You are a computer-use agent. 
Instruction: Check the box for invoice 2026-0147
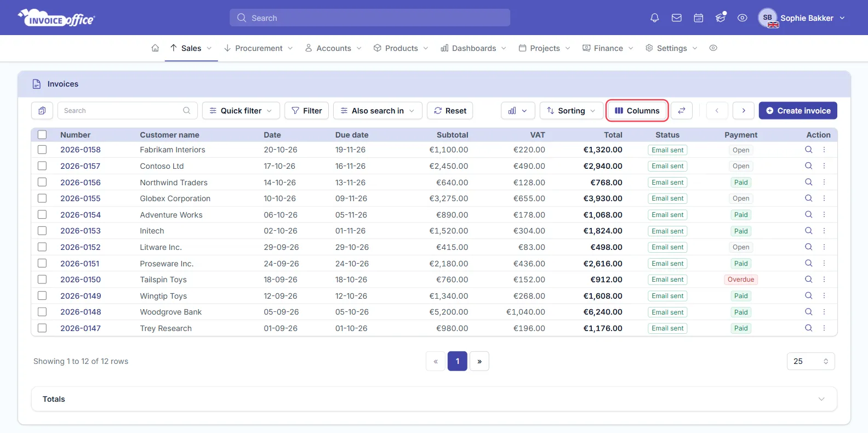click(42, 328)
